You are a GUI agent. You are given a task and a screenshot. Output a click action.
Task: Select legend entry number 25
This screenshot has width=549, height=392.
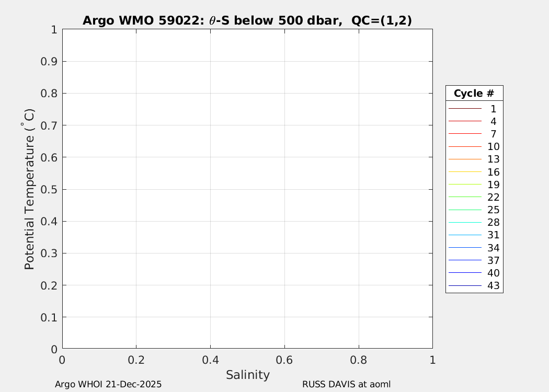coord(493,210)
